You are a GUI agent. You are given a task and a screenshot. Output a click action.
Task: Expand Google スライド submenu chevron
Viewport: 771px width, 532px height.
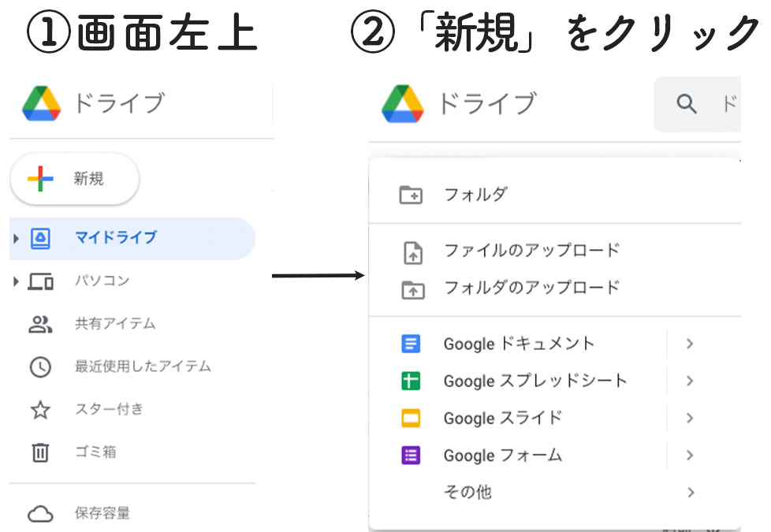[x=690, y=419]
